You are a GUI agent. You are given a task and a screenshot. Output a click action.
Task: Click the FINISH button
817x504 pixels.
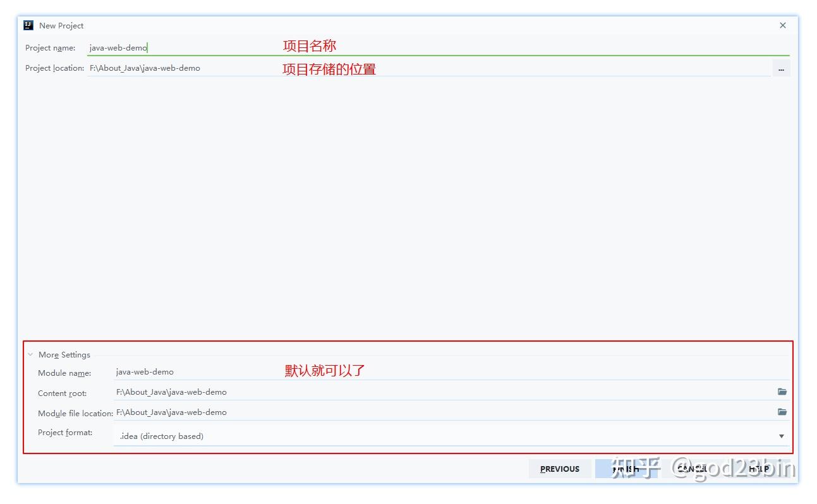[x=626, y=469]
